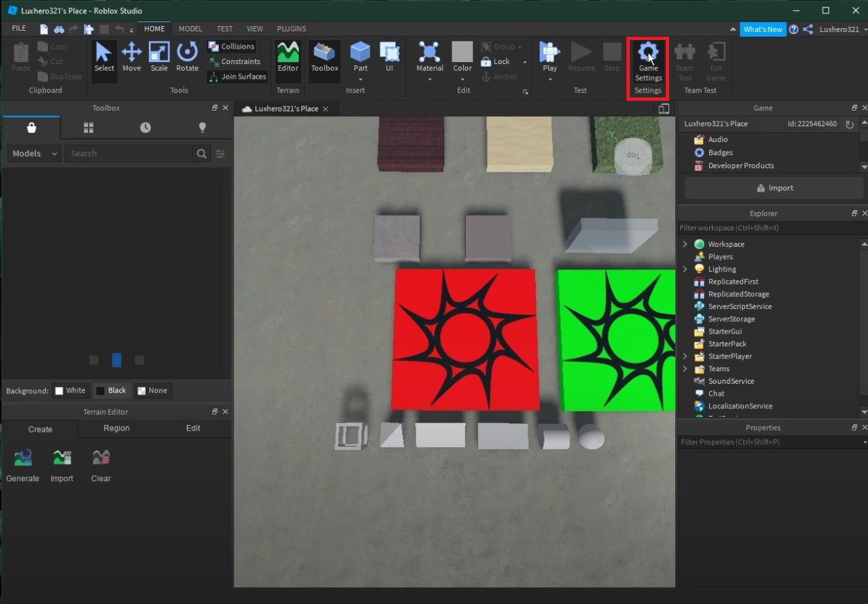The image size is (868, 604).
Task: Click the Toolbox search field
Action: (x=129, y=154)
